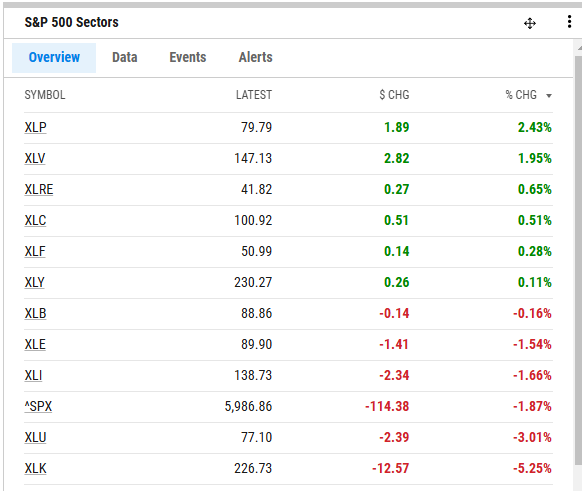Screen dimensions: 582x491
Task: Select XLI latest price 138.73
Action: tap(253, 375)
